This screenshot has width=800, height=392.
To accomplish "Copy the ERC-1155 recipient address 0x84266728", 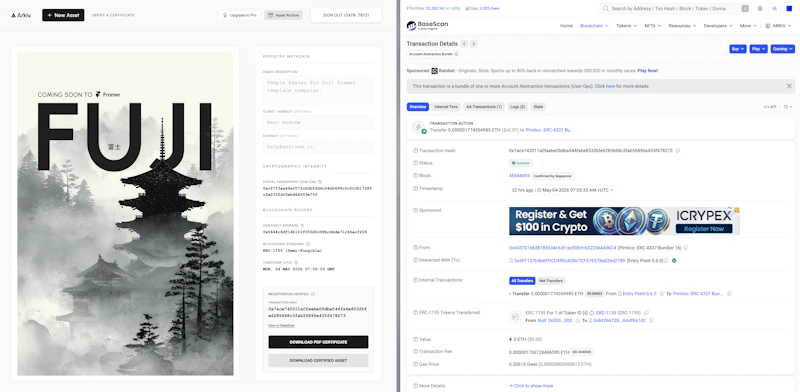I will coord(652,321).
